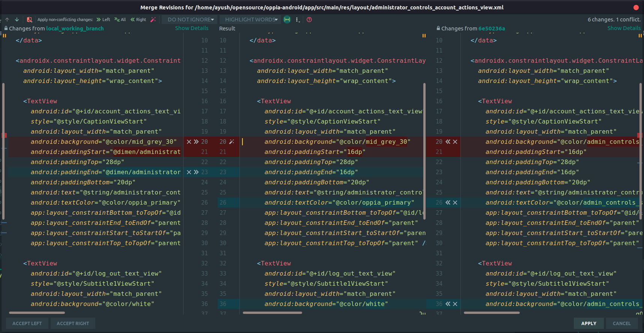Click the magic wand resolve conflicts icon

(x=153, y=20)
